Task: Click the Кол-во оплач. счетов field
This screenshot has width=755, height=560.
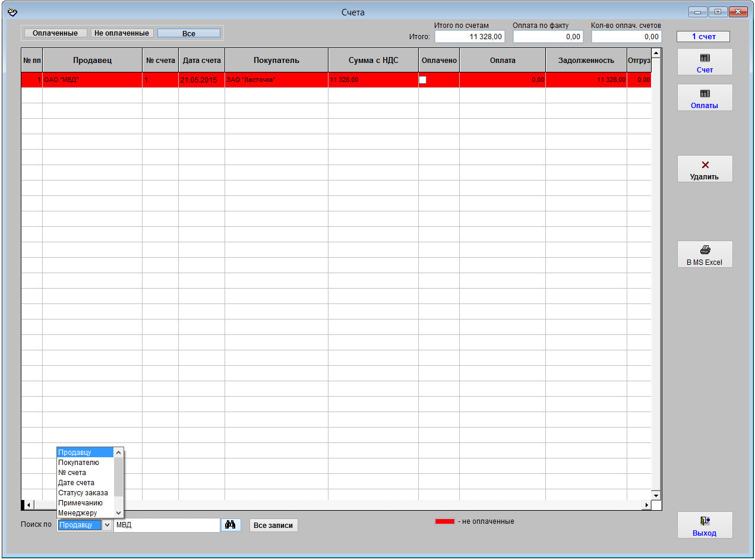Action: pyautogui.click(x=627, y=37)
